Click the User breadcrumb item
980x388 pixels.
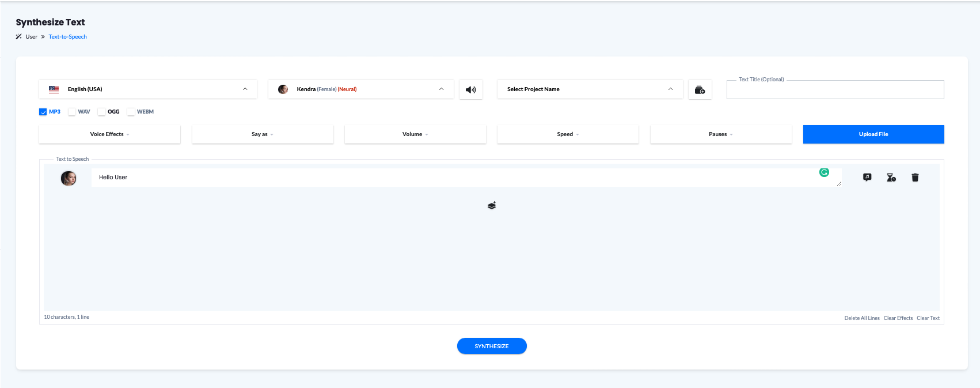[31, 37]
